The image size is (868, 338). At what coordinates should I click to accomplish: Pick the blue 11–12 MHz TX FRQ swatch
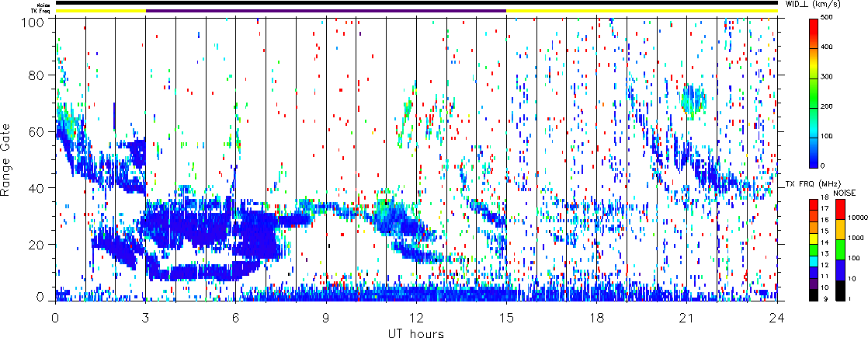coord(814,273)
